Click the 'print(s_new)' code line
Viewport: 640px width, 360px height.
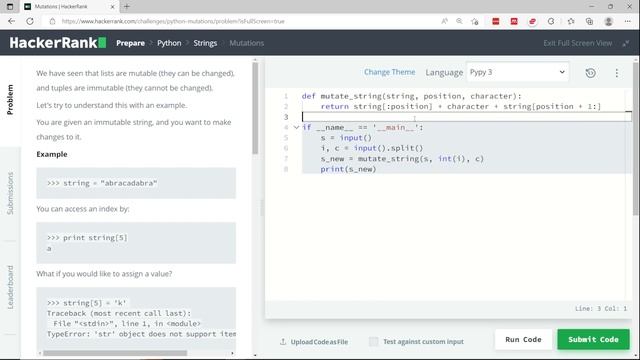coord(348,169)
